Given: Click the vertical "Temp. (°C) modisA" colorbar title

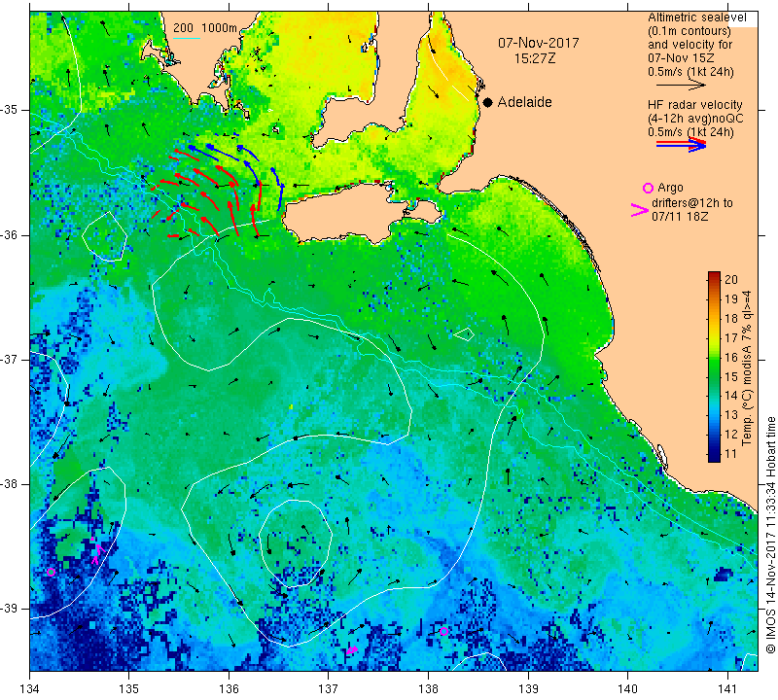Looking at the screenshot, I should click(747, 367).
